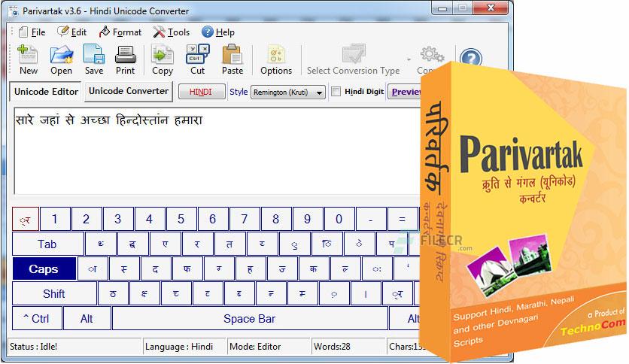The image size is (629, 364).
Task: Open the Help menu
Action: click(218, 32)
